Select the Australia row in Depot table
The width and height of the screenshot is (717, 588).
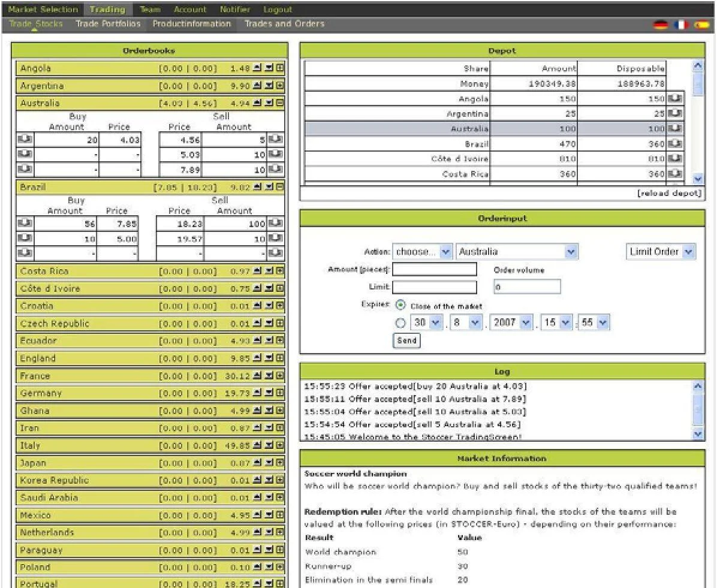(494, 128)
